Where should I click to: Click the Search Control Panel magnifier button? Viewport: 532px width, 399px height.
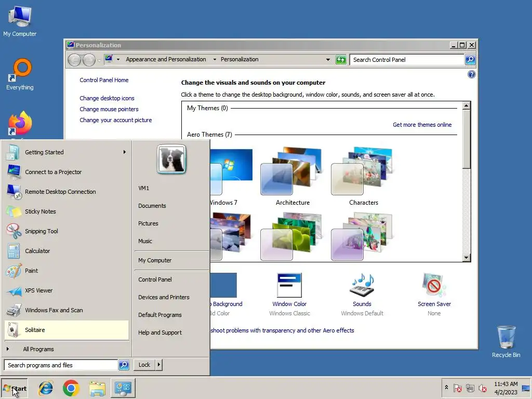(x=470, y=60)
